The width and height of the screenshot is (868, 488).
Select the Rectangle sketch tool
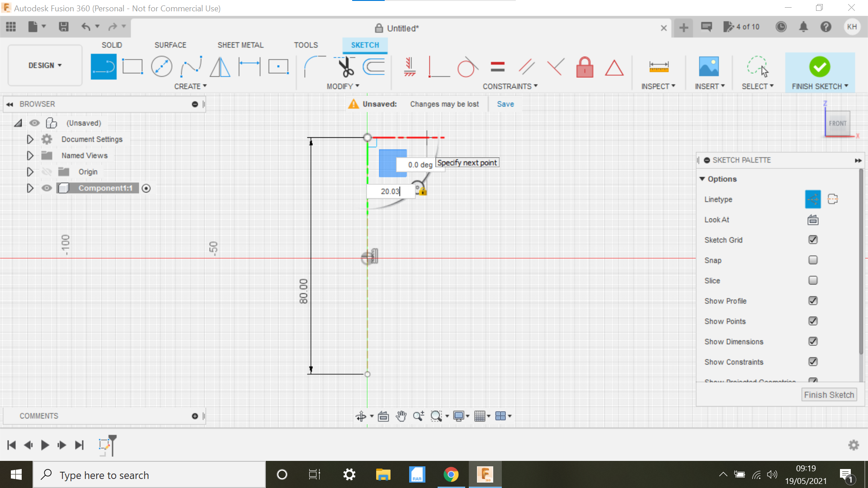pos(132,66)
